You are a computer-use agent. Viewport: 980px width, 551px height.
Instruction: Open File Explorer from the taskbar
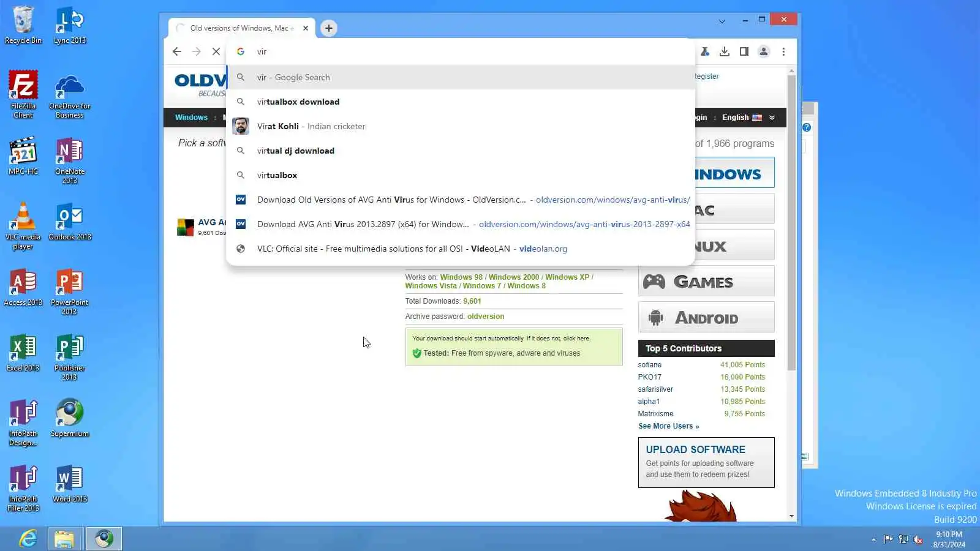(64, 539)
